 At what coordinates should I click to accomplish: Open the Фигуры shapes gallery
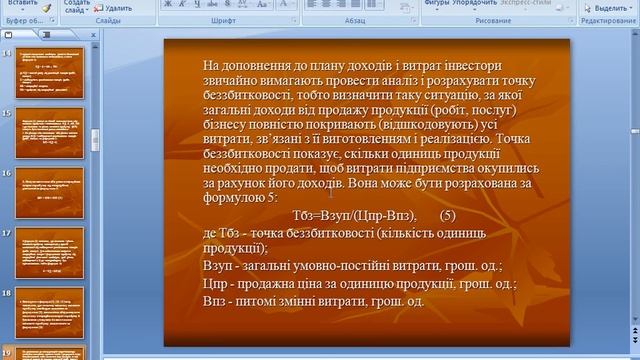pyautogui.click(x=437, y=4)
